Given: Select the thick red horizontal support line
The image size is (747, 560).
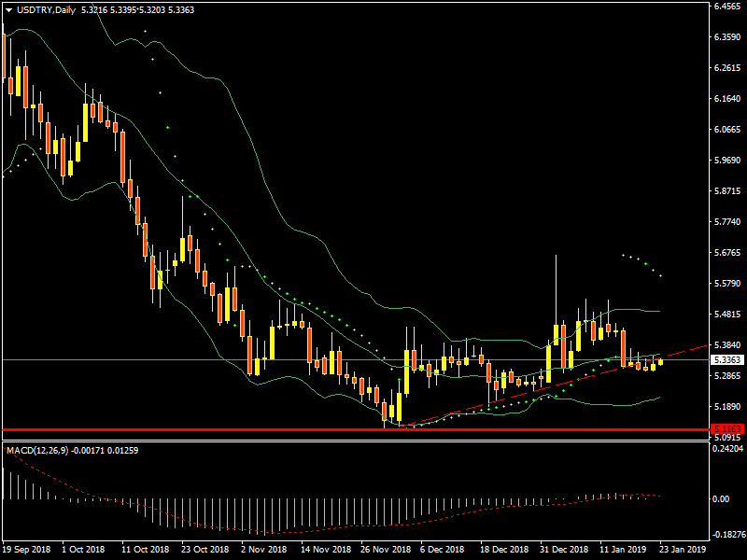Looking at the screenshot, I should [280, 430].
